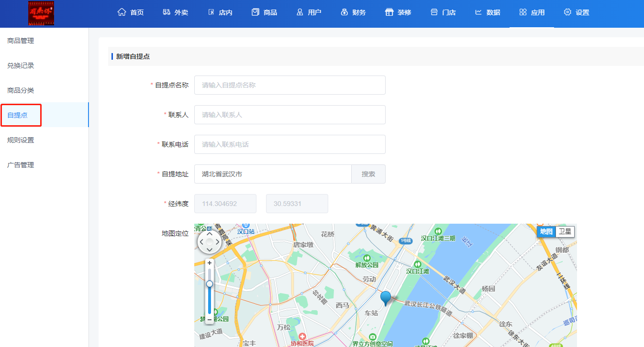Switch map to 地图 view
The width and height of the screenshot is (644, 347).
[546, 231]
